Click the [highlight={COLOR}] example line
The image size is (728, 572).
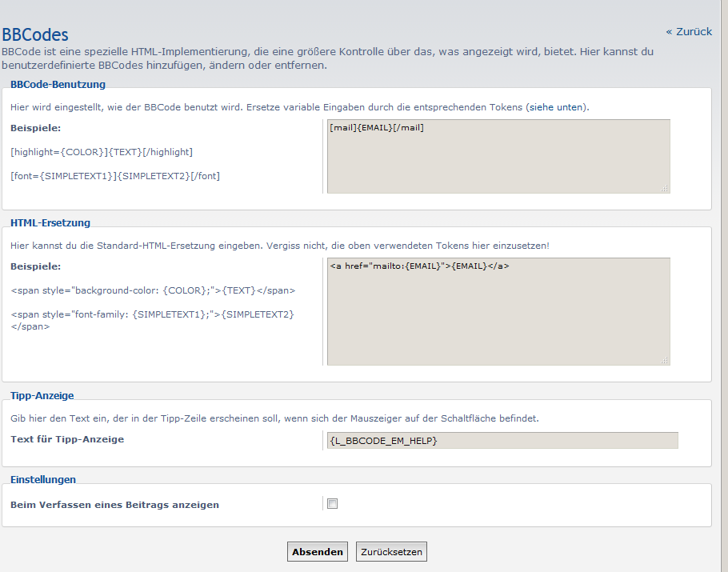click(102, 152)
